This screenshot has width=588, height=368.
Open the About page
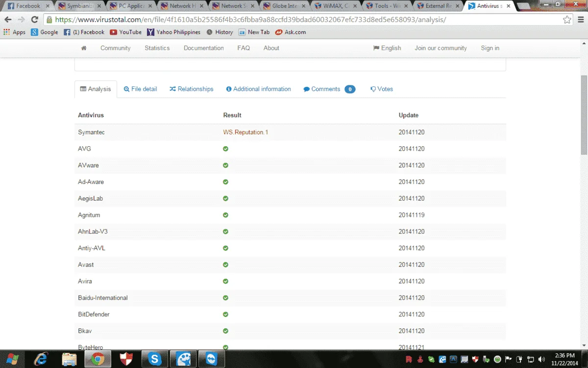click(x=271, y=48)
